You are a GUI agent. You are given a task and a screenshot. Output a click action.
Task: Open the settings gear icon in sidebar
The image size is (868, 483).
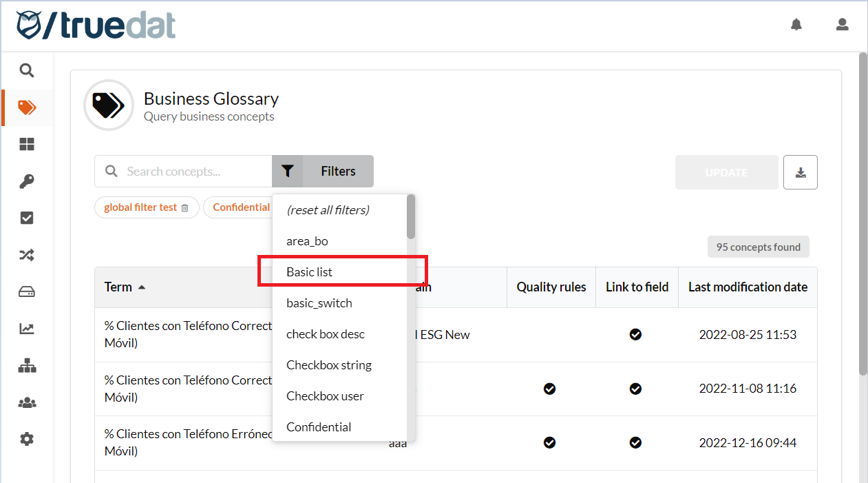(27, 439)
